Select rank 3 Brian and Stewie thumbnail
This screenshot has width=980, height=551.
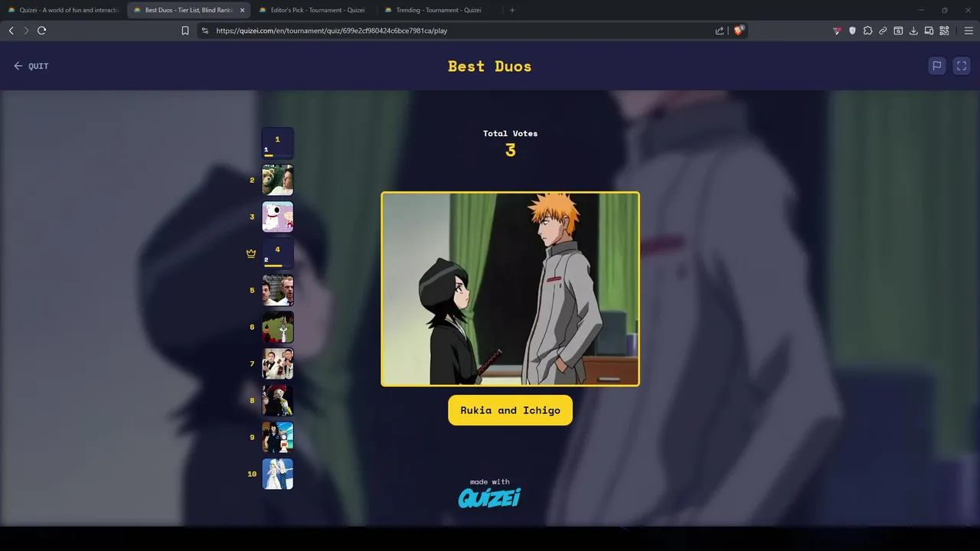click(278, 217)
